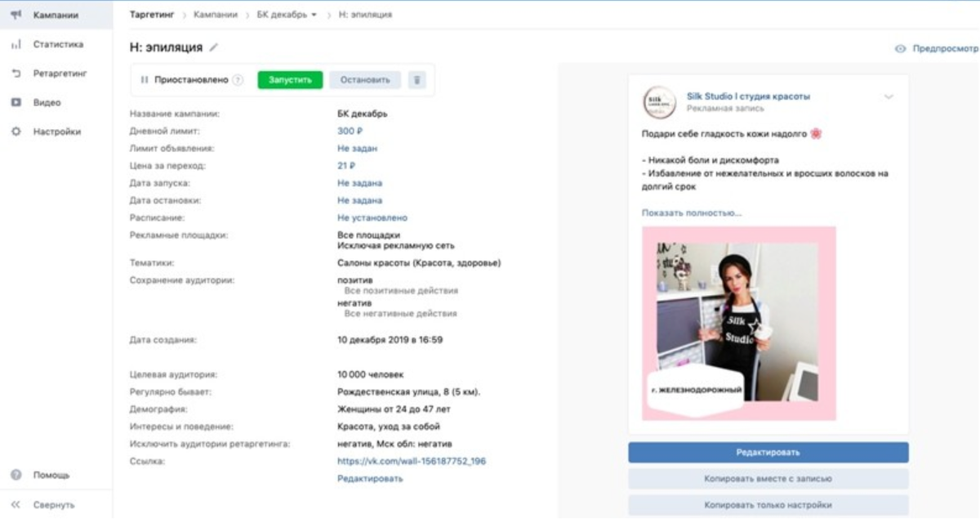
Task: Open the ad post chevron menu
Action: pyautogui.click(x=889, y=96)
